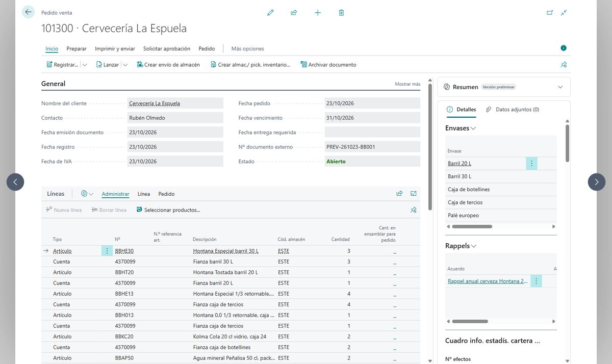Click Registrar action
The height and width of the screenshot is (364, 612).
[63, 65]
